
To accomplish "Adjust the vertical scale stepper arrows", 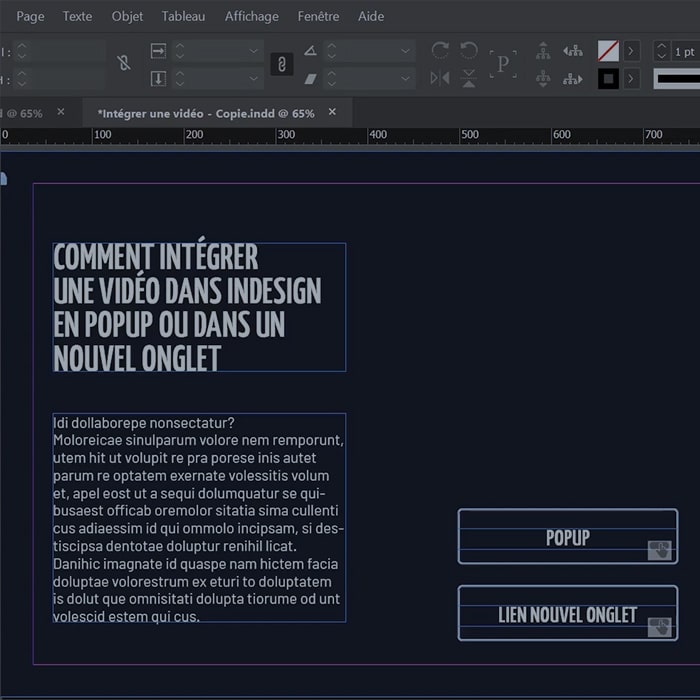I will (x=179, y=79).
